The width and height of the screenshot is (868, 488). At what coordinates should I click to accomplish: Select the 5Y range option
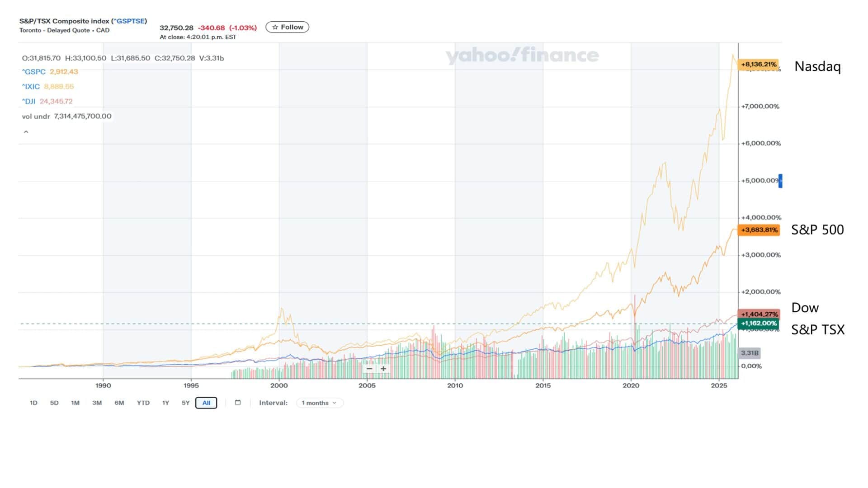(x=185, y=403)
